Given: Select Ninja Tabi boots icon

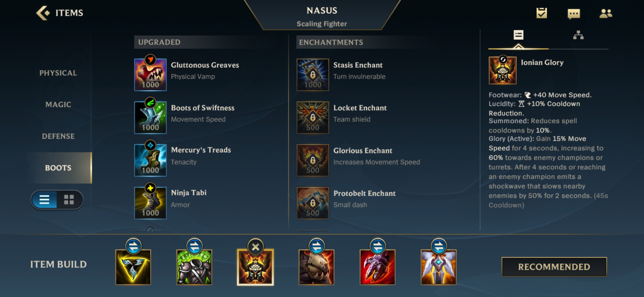Looking at the screenshot, I should (150, 203).
